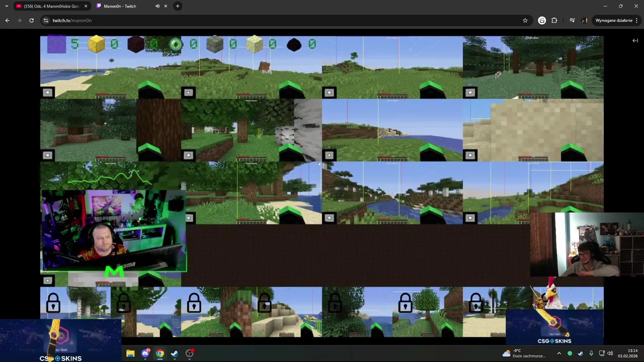644x362 pixels.
Task: Click the square icon on the forest view, top right
Action: (470, 93)
